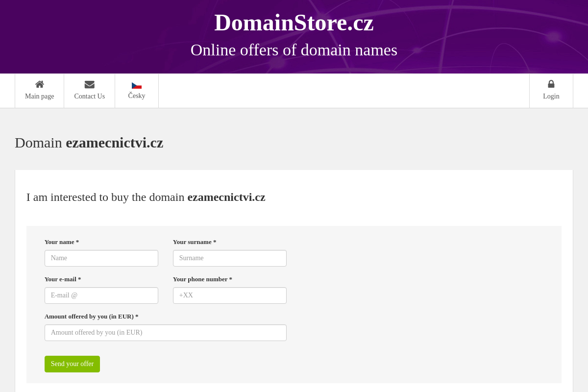The width and height of the screenshot is (588, 392).
Task: Select the Contact Us menu entry
Action: (89, 96)
